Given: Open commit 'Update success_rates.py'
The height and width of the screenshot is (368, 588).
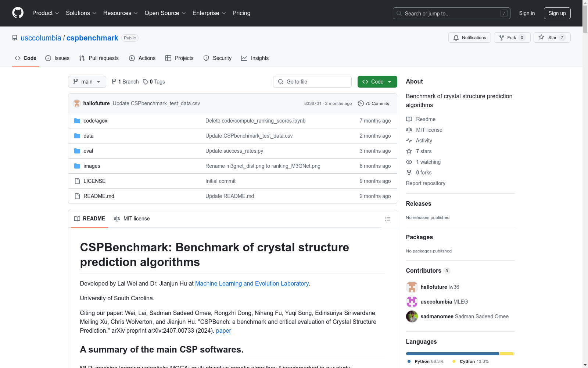Looking at the screenshot, I should click(x=234, y=151).
